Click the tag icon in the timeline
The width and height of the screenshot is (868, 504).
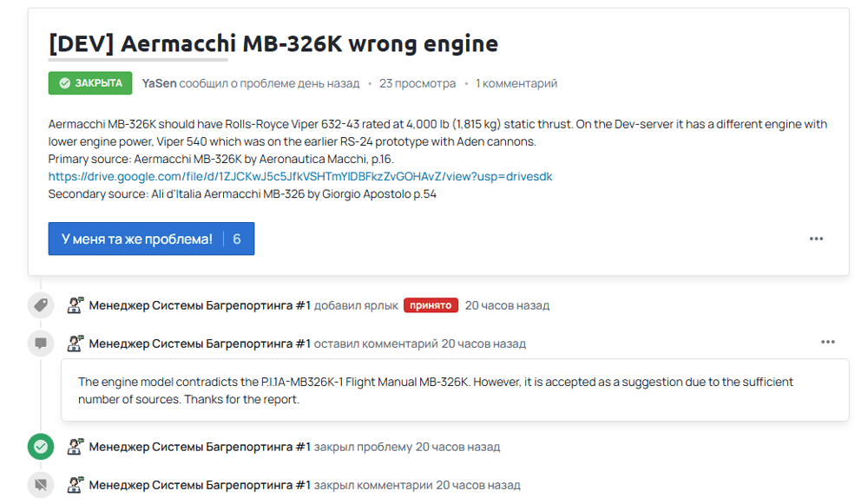click(x=40, y=305)
